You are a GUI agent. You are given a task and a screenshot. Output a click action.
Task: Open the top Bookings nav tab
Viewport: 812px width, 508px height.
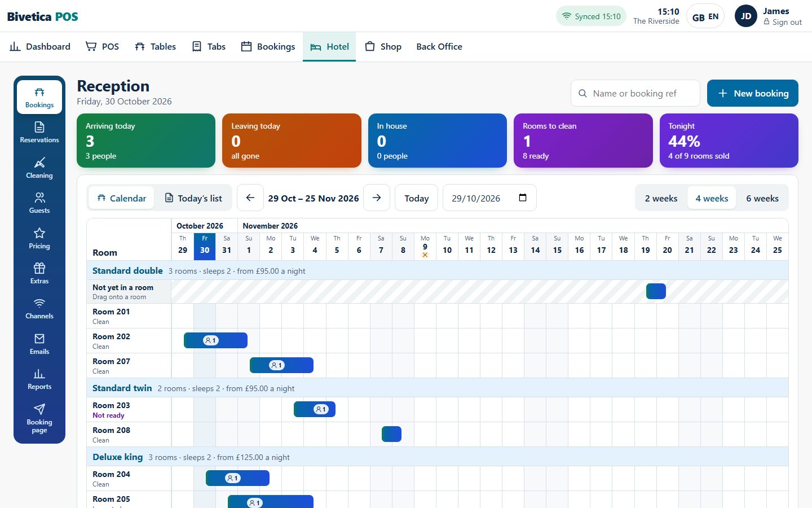pos(268,46)
